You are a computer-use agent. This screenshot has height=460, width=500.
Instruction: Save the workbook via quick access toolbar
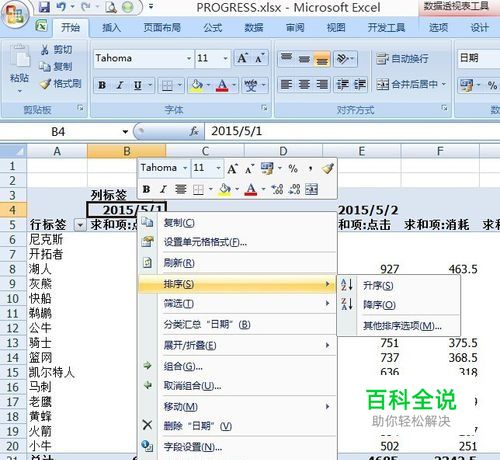point(44,7)
